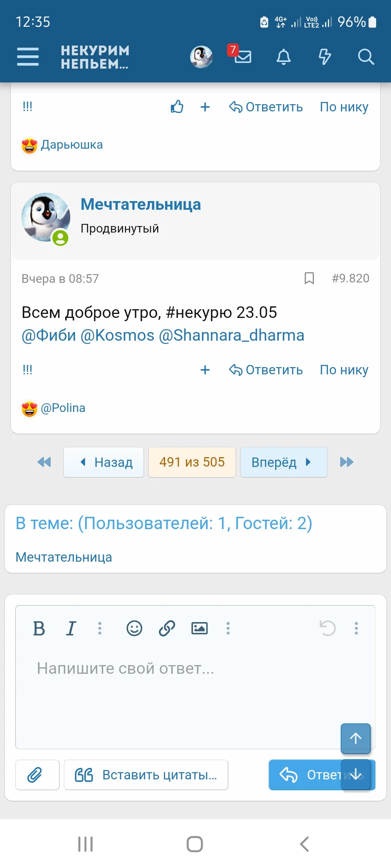Expand more text formatting options
This screenshot has width=391, height=868.
[x=100, y=629]
